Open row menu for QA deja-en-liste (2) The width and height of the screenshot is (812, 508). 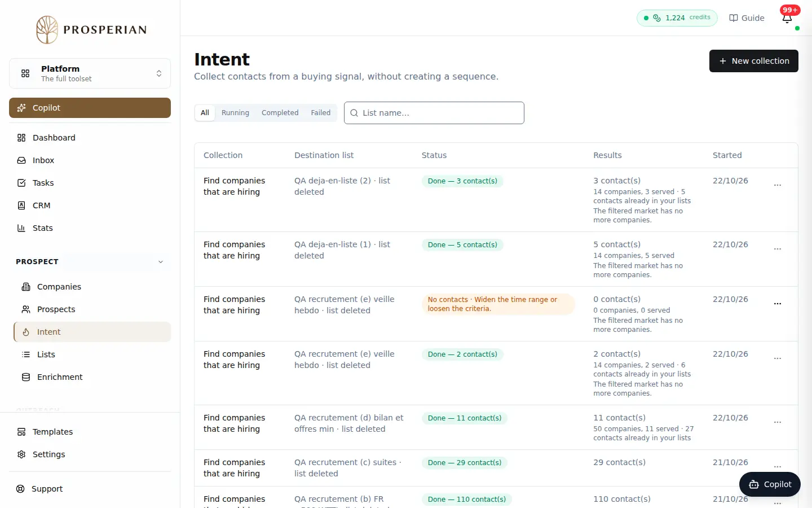point(778,185)
